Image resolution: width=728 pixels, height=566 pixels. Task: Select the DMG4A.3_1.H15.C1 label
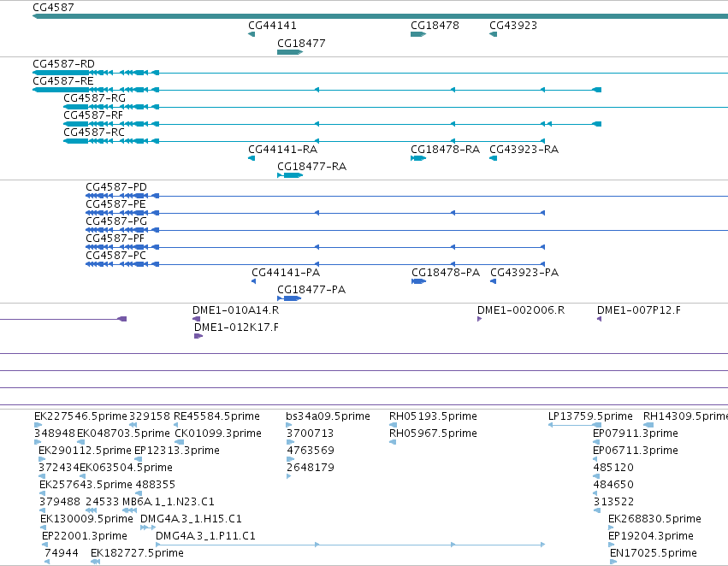[x=191, y=519]
